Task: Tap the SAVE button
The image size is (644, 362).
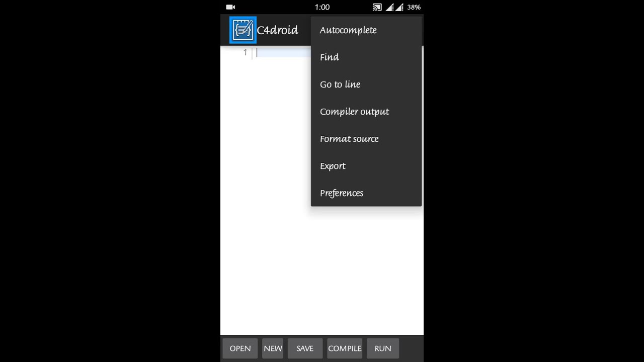Action: tap(305, 348)
